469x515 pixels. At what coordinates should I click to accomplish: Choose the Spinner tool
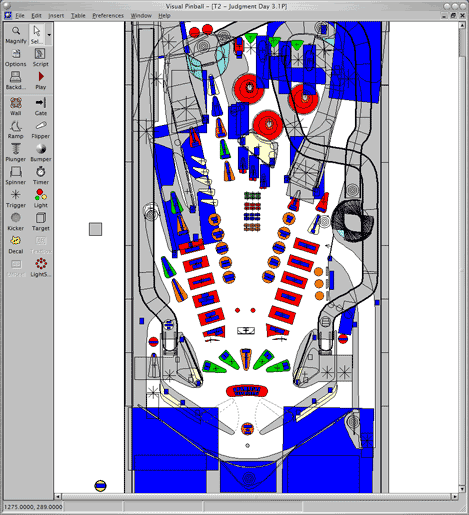point(16,176)
